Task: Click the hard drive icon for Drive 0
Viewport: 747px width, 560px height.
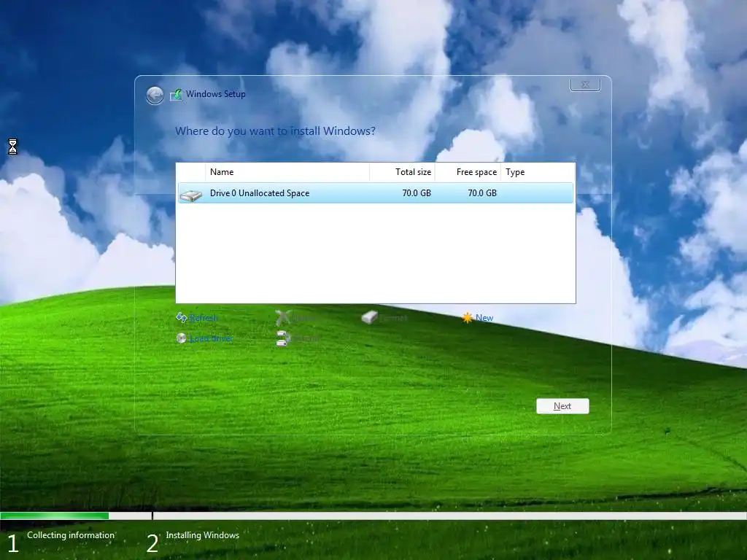Action: click(191, 195)
